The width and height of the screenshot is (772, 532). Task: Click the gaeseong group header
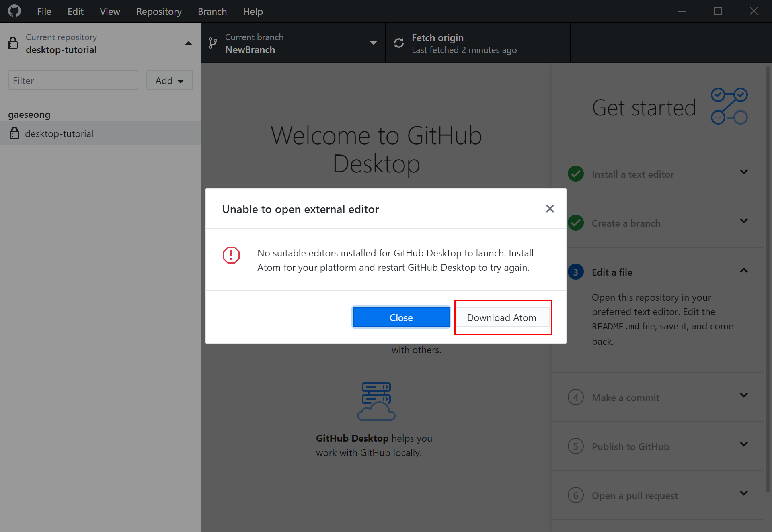click(29, 115)
